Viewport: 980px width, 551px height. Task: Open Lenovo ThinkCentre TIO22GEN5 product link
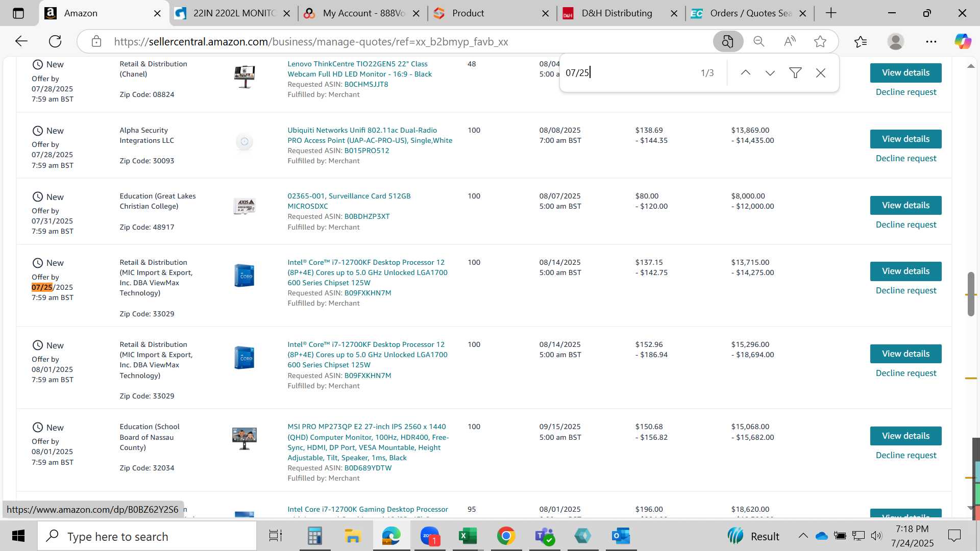click(x=359, y=69)
